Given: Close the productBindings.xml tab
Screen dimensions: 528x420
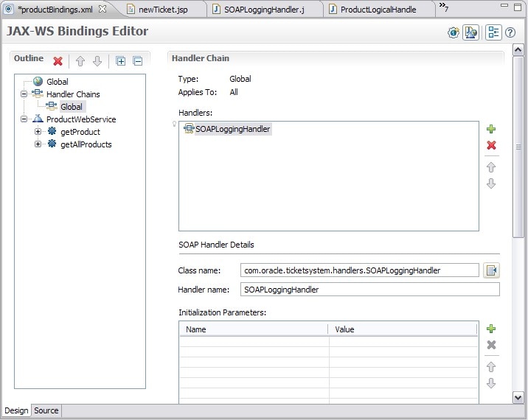Looking at the screenshot, I should pos(103,9).
